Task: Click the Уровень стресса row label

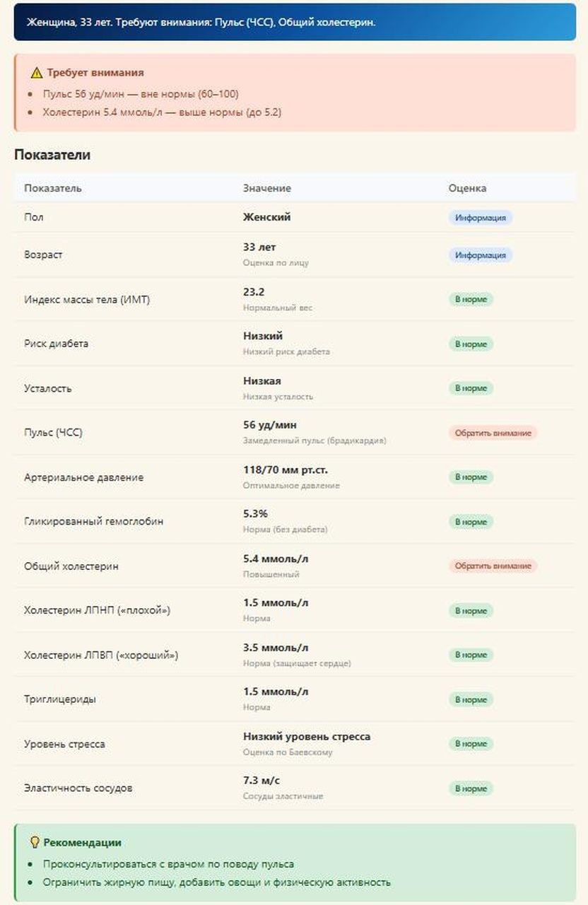Action: point(64,744)
